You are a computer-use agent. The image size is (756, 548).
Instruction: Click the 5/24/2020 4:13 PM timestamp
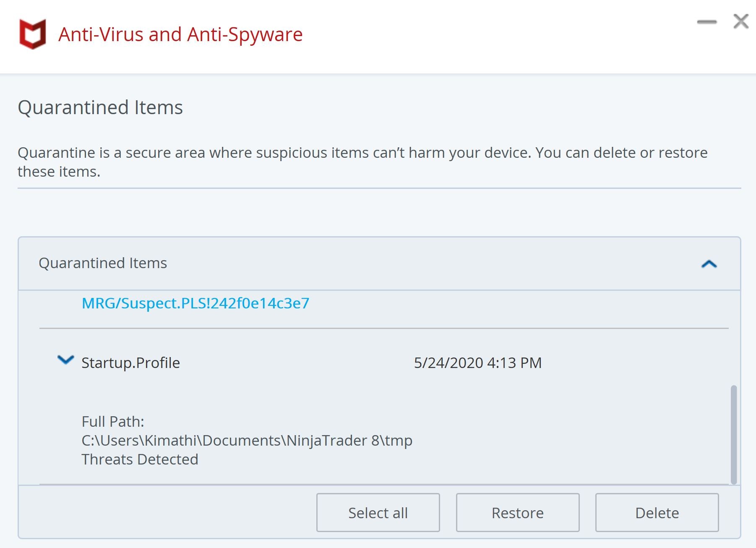(x=477, y=363)
